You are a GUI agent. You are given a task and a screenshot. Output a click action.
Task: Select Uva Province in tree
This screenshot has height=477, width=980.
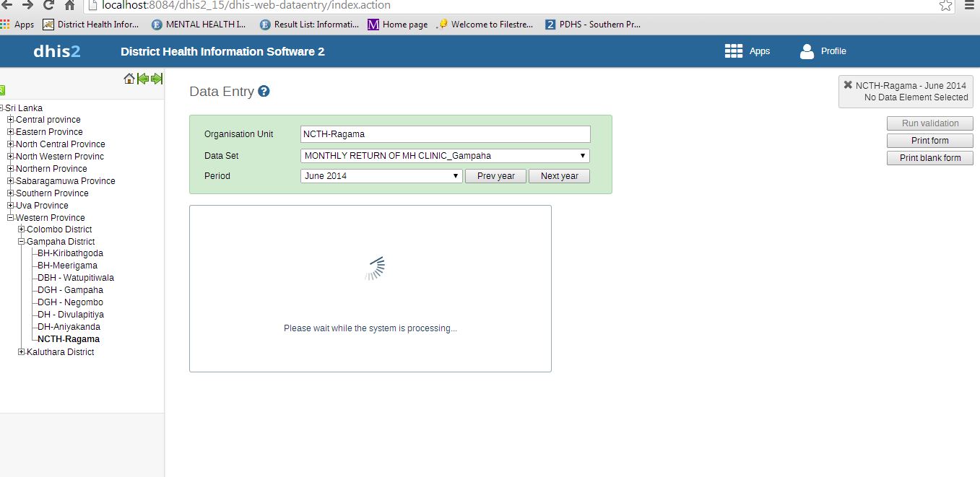click(x=42, y=206)
